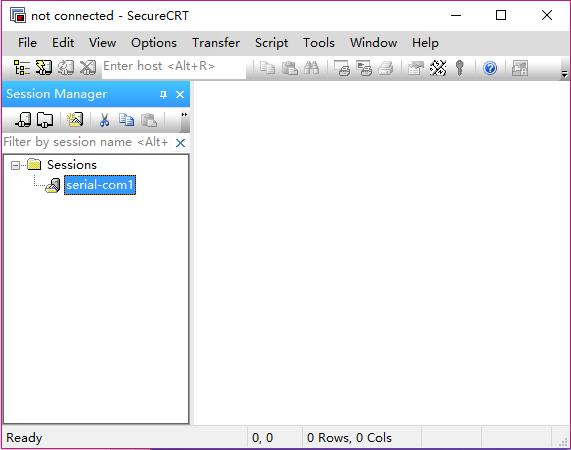571x450 pixels.
Task: Click Paste icon in Session Manager toolbar
Action: [x=149, y=120]
